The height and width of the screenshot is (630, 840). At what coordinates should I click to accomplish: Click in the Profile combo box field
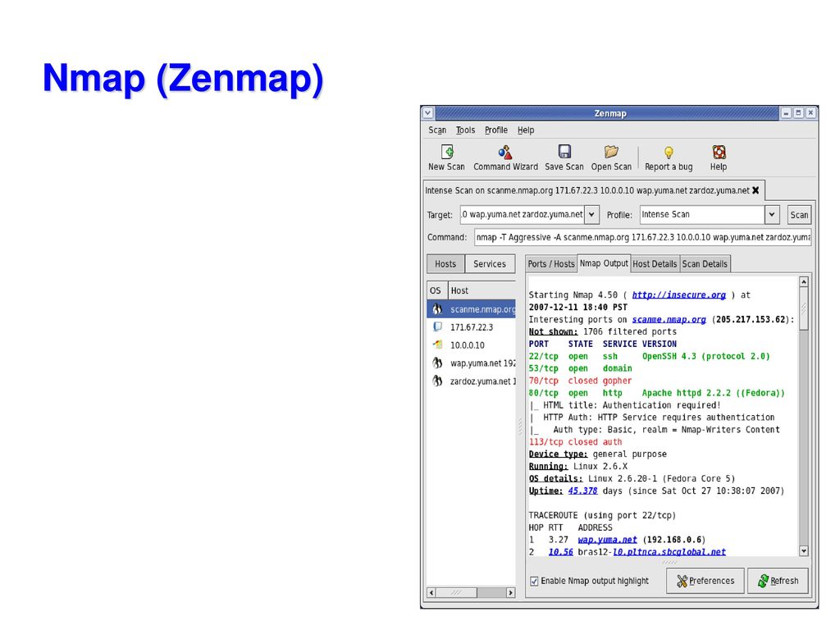pyautogui.click(x=702, y=214)
